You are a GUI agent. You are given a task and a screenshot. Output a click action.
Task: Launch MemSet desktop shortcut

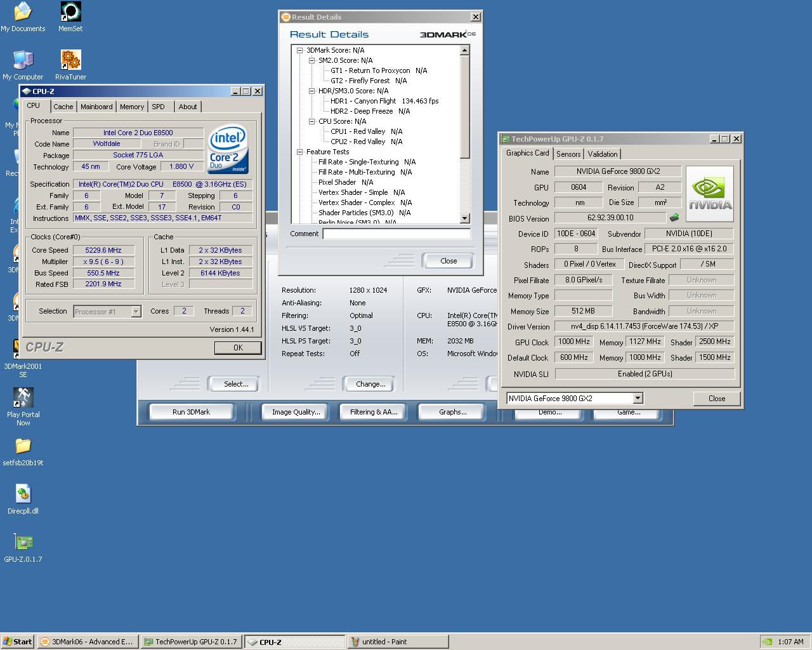70,17
